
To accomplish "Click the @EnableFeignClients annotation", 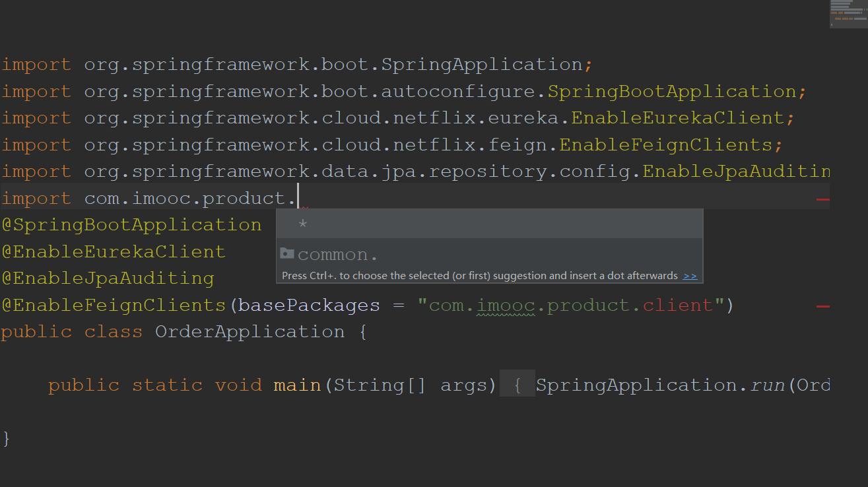I will [x=114, y=306].
